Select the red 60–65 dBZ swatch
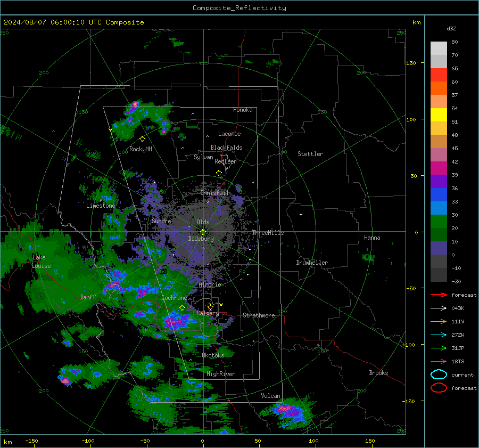The height and width of the screenshot is (448, 479). (439, 75)
